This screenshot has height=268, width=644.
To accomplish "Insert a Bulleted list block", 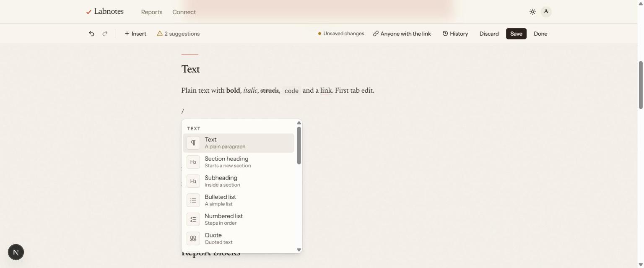I will pos(239,200).
